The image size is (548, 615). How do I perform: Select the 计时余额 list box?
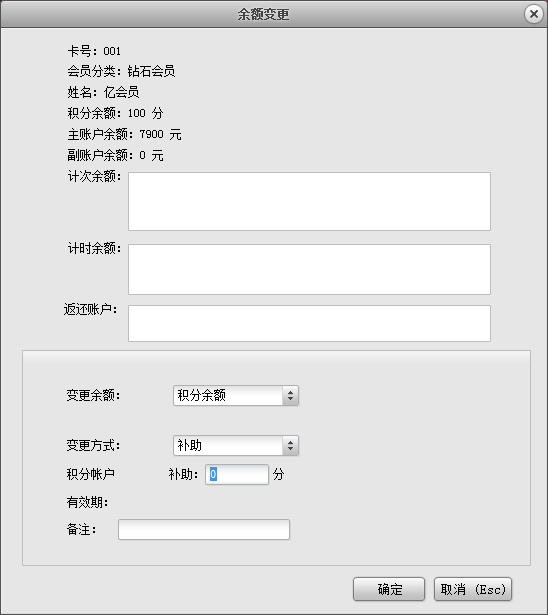[309, 269]
